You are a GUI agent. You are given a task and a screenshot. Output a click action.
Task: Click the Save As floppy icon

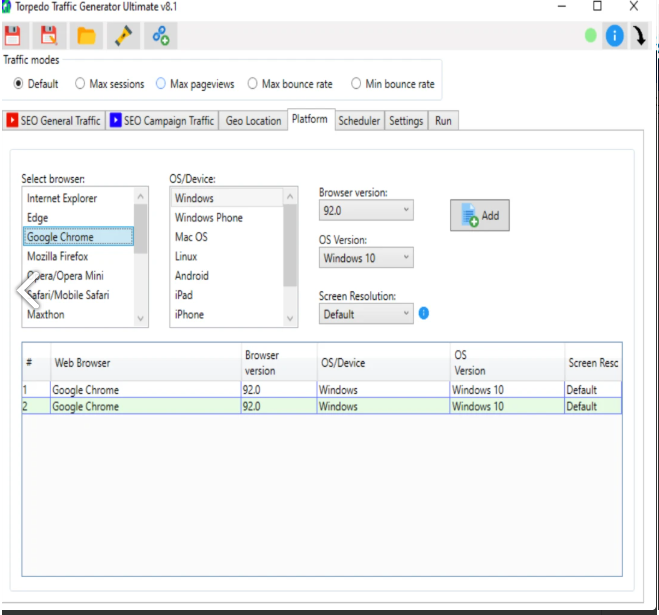pos(49,36)
